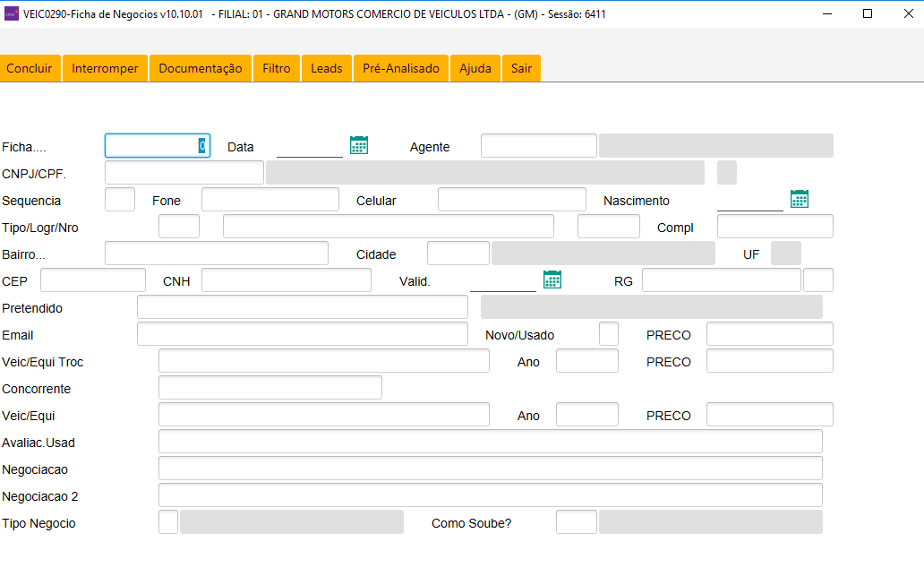Click the PRECO field in Veic/Equi Troc row
The width and height of the screenshot is (924, 585).
[770, 360]
